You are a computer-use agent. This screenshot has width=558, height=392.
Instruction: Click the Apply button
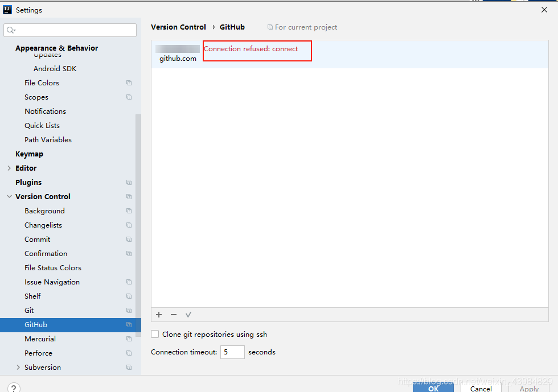tap(529, 387)
